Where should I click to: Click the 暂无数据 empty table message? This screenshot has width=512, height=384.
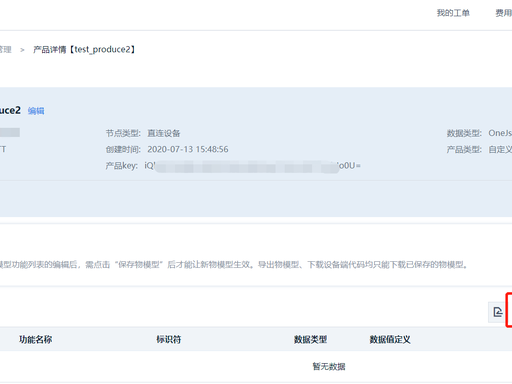click(329, 366)
